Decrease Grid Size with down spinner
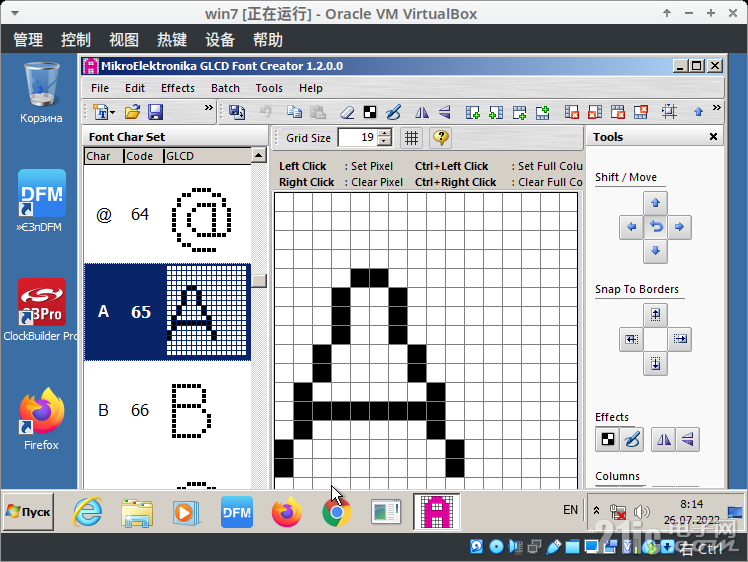This screenshot has width=748, height=562. pyautogui.click(x=384, y=142)
